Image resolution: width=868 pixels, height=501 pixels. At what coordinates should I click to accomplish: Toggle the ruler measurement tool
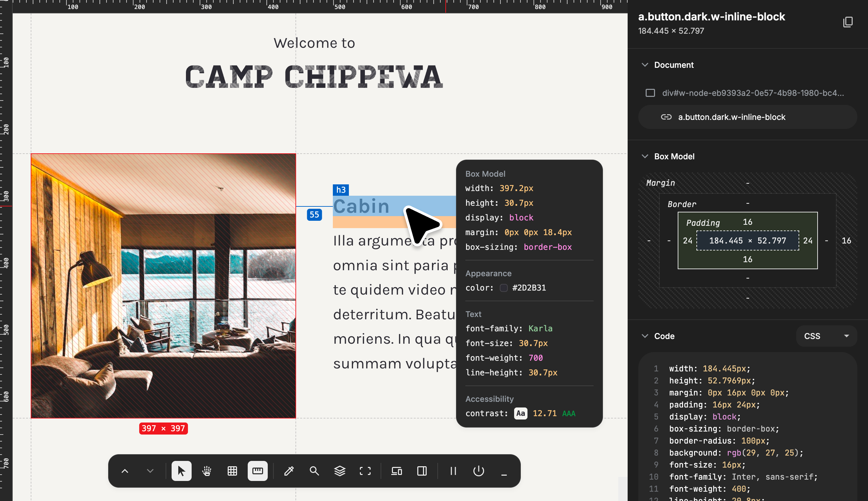(257, 471)
